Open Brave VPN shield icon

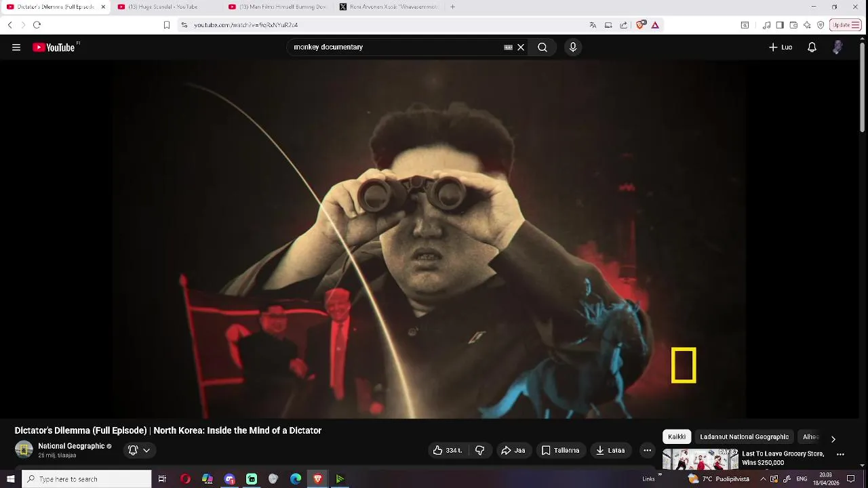click(821, 25)
